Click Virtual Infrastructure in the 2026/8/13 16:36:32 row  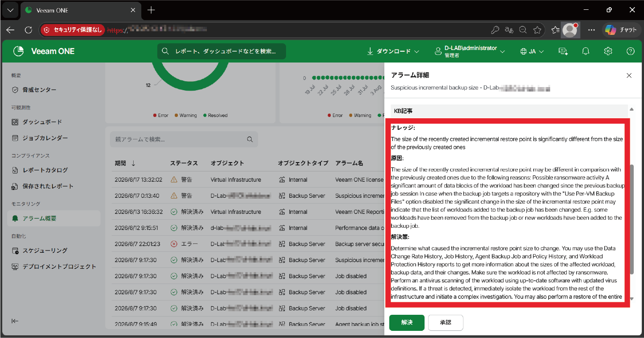tap(236, 212)
